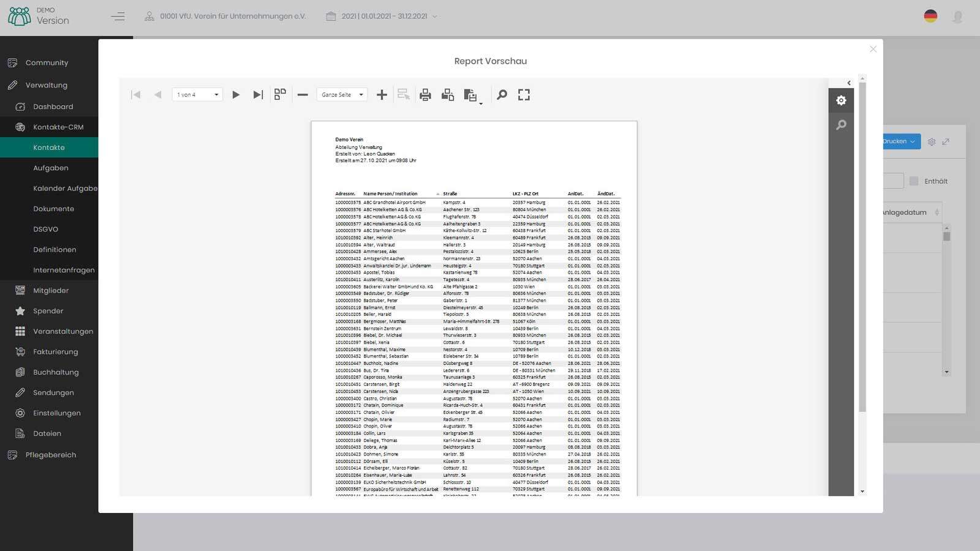The width and height of the screenshot is (980, 551).
Task: Open the user profile avatar
Action: pos(957,17)
